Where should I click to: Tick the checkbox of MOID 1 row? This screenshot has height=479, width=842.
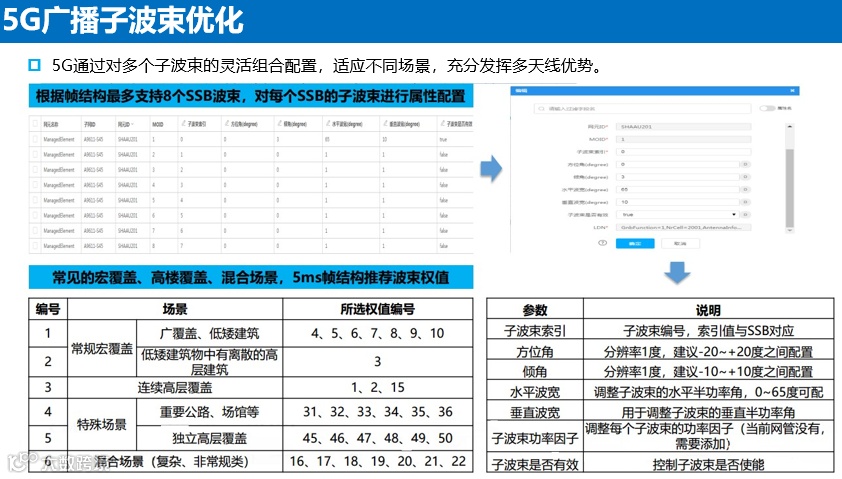(x=35, y=139)
